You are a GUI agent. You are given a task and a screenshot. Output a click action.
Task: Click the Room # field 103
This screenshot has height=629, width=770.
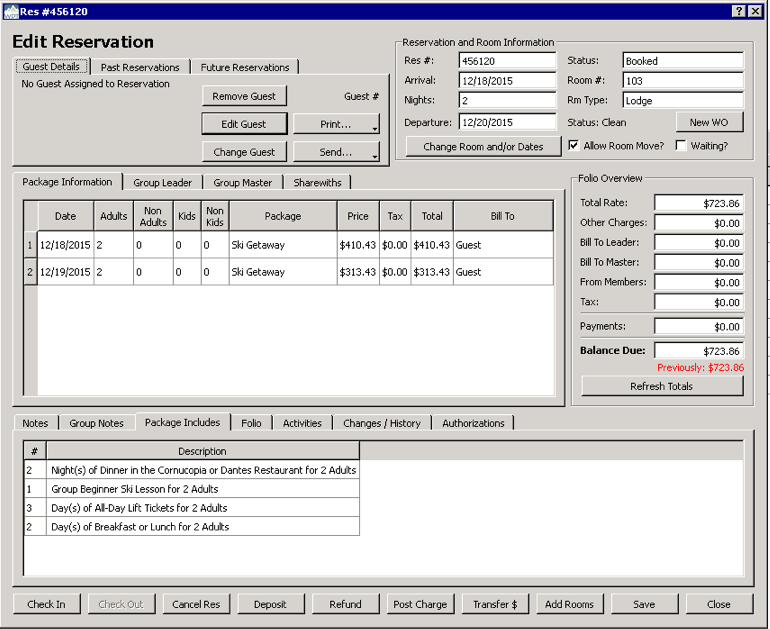(683, 81)
